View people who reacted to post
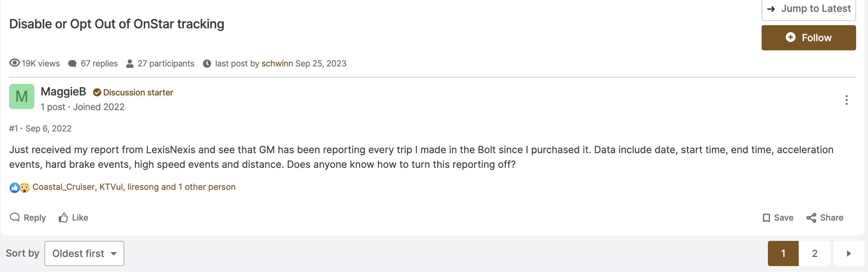868x272 pixels. (134, 187)
